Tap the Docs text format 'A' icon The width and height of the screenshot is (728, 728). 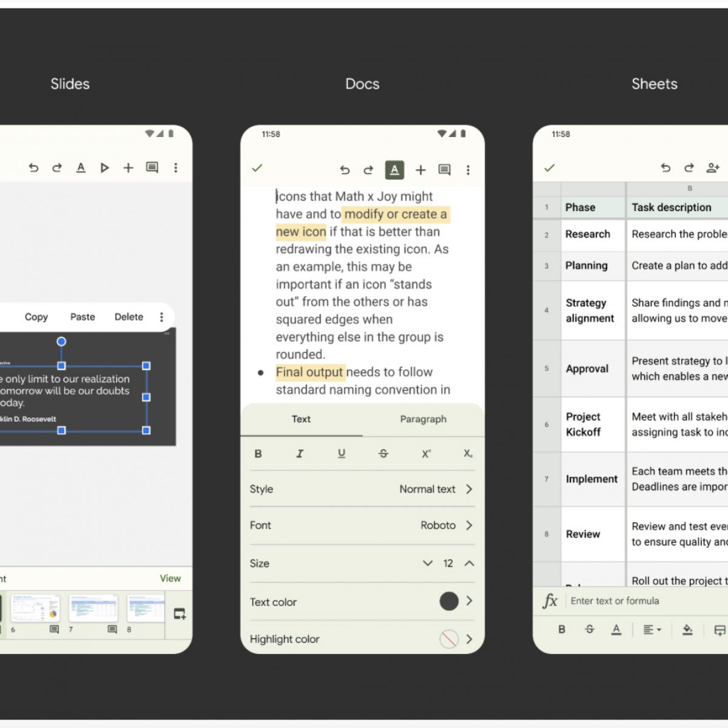(x=394, y=170)
